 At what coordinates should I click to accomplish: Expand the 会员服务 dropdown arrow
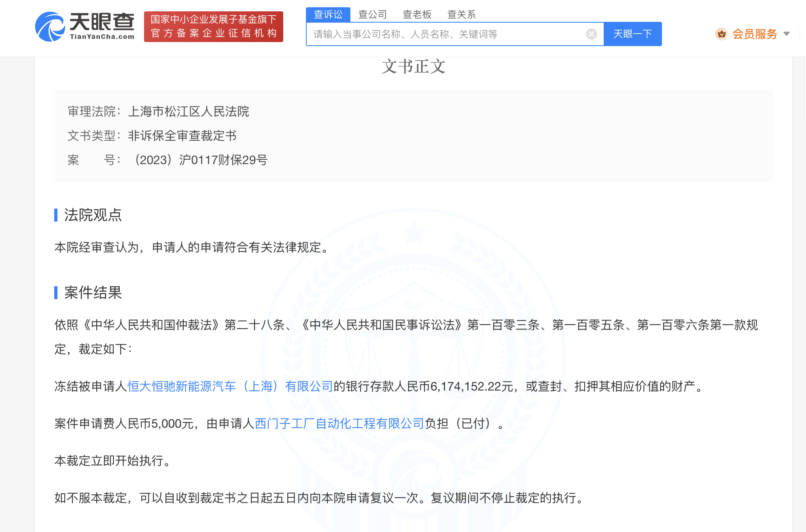(x=787, y=34)
